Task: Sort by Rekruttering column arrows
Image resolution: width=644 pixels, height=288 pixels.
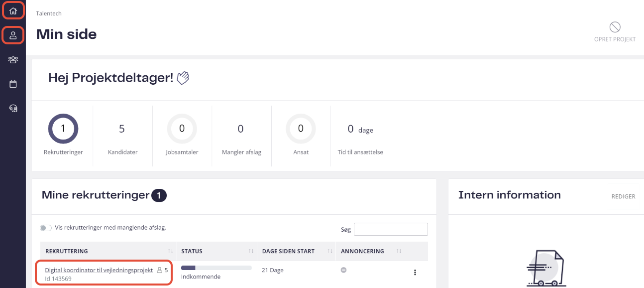Action: (x=171, y=251)
